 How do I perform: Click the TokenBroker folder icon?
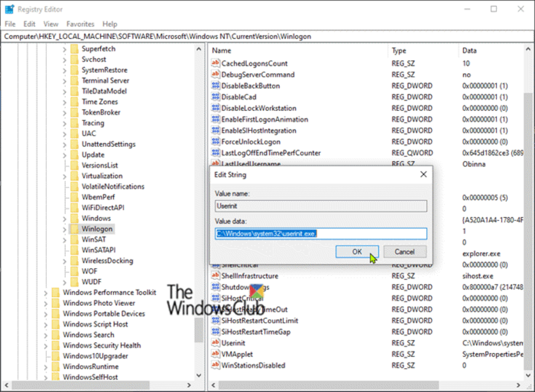point(74,112)
